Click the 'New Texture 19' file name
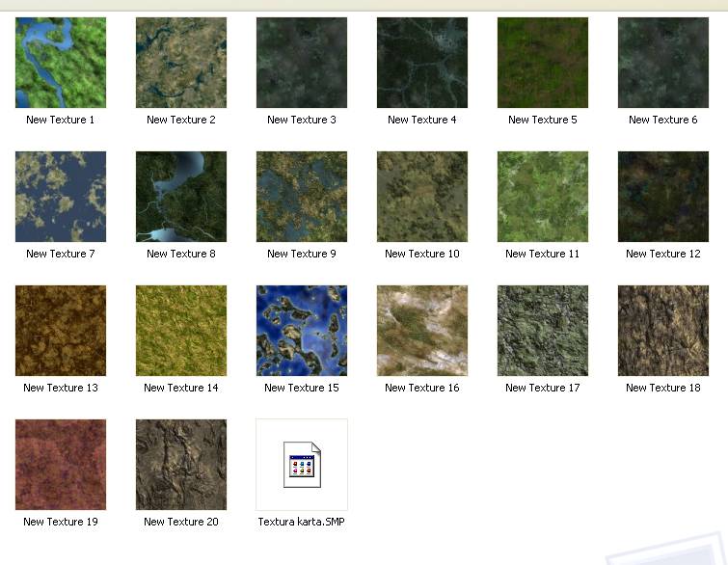This screenshot has width=728, height=565. pos(61,522)
